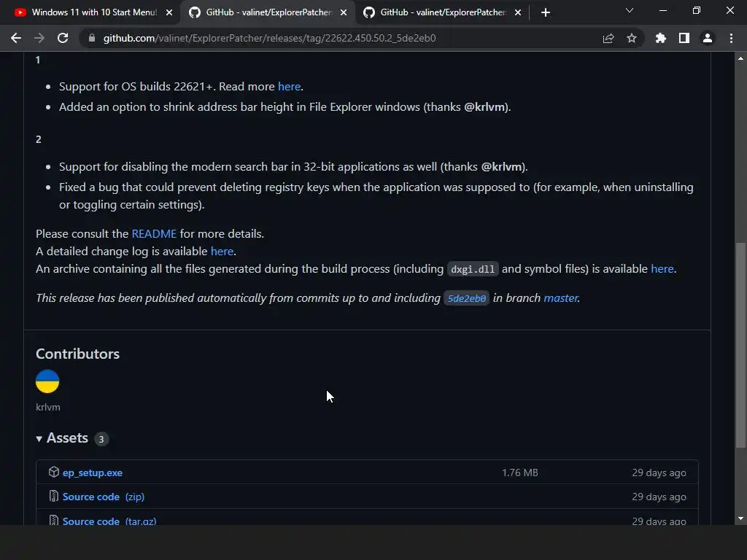
Task: Open the Chrome profile menu
Action: tap(708, 38)
